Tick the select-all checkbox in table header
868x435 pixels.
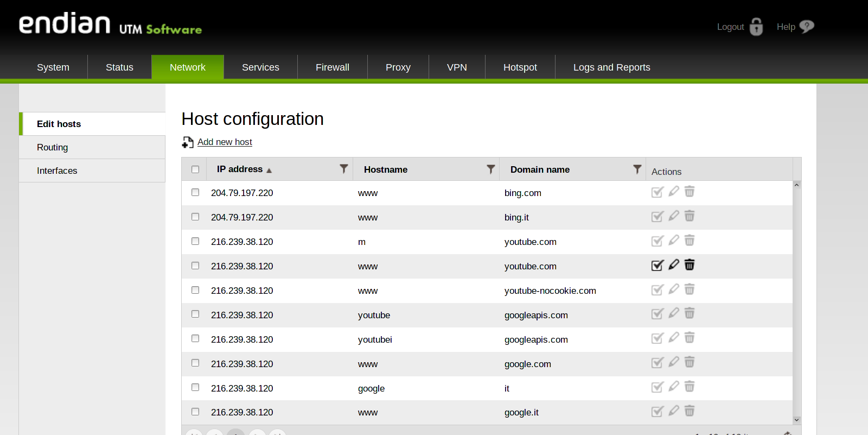point(195,169)
